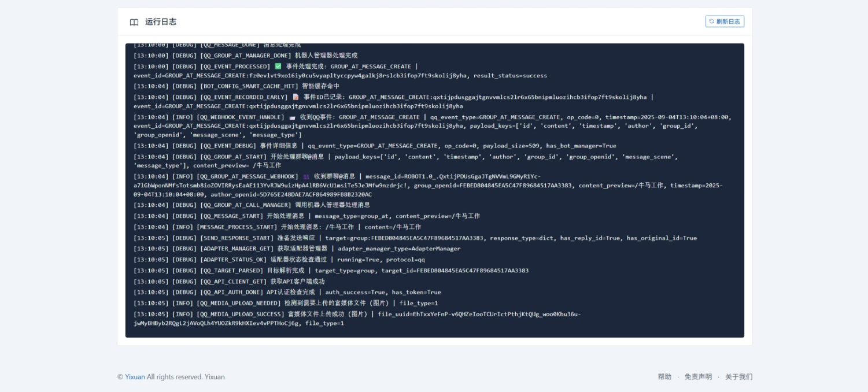Open the 关于我们 about us link

tap(738, 377)
